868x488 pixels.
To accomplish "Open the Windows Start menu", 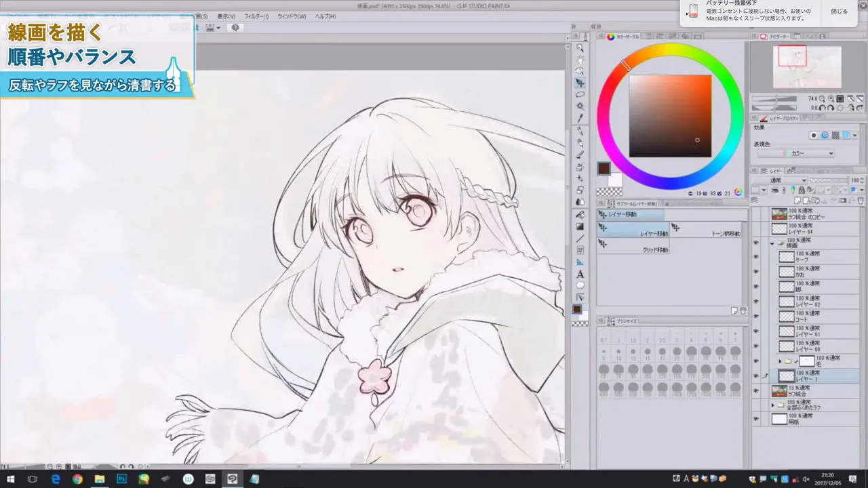I will click(x=11, y=479).
